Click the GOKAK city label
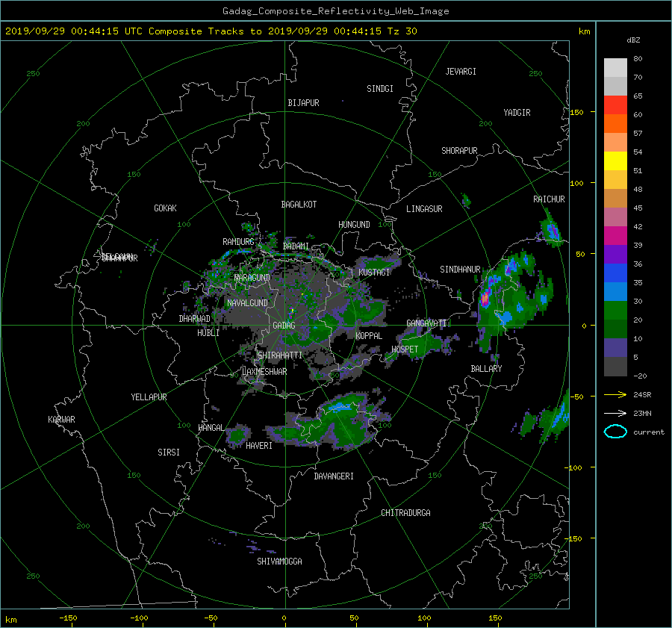 [x=166, y=208]
